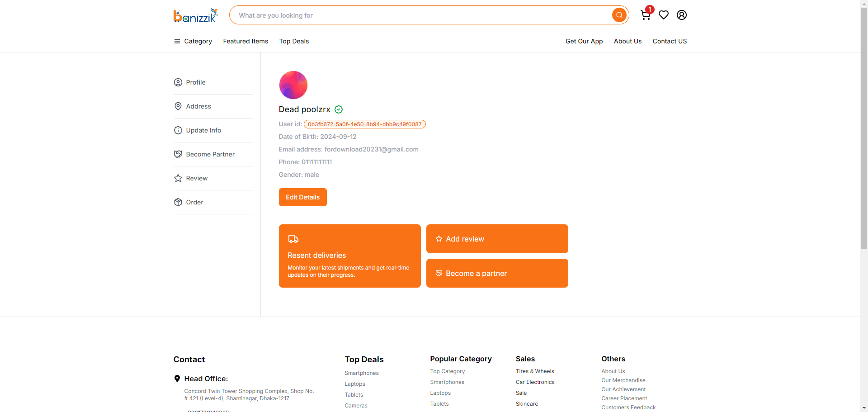Click the Become a partner card
Screen dimensions: 868x412
(497, 273)
